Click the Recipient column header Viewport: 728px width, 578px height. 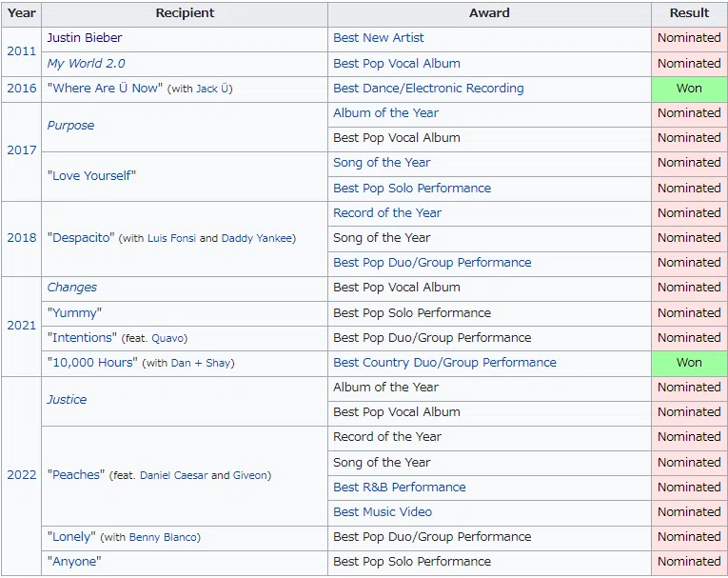coord(185,13)
